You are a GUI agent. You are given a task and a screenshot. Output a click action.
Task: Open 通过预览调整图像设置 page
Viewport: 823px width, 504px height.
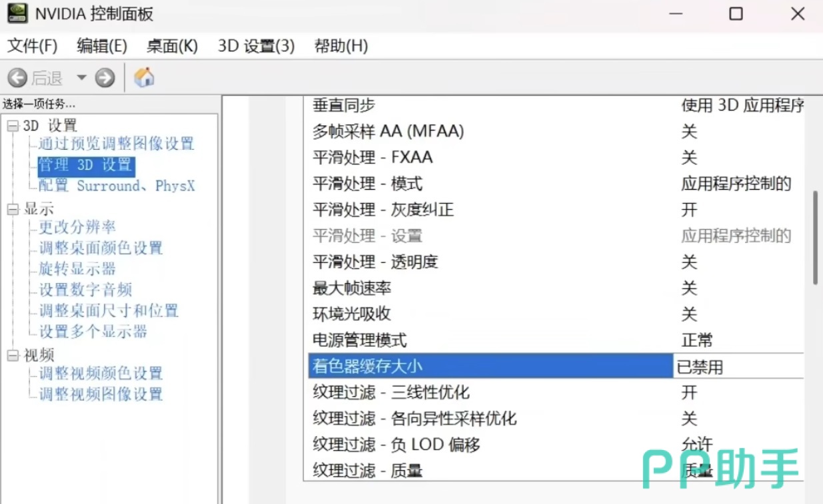point(116,143)
